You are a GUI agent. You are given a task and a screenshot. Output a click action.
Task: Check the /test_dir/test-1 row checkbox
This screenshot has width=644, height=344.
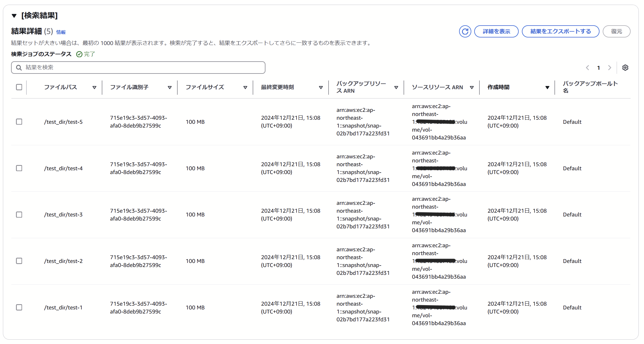[19, 307]
